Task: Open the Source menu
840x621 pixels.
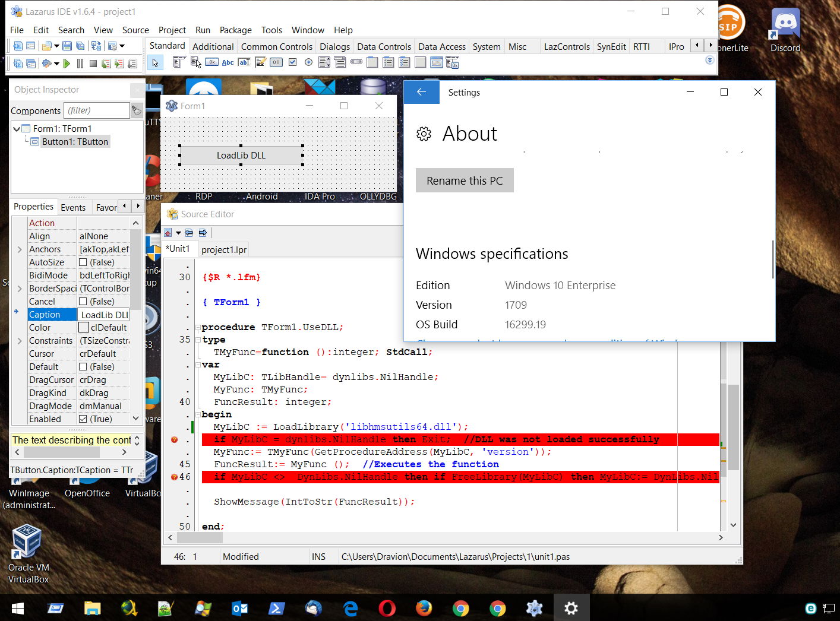Action: click(x=135, y=30)
